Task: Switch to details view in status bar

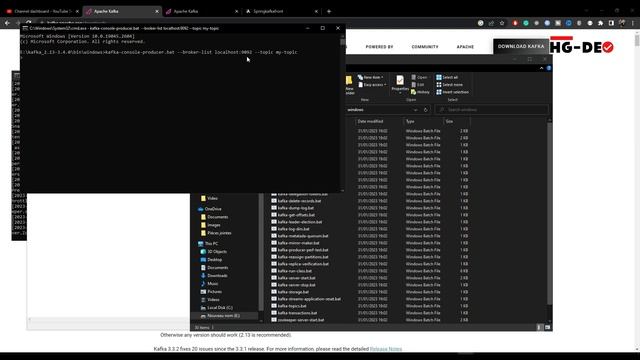Action: (x=540, y=327)
